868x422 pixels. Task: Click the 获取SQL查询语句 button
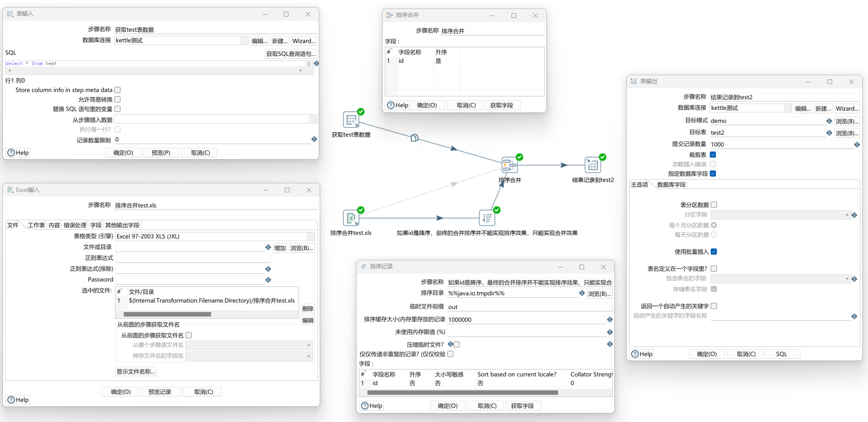point(291,54)
